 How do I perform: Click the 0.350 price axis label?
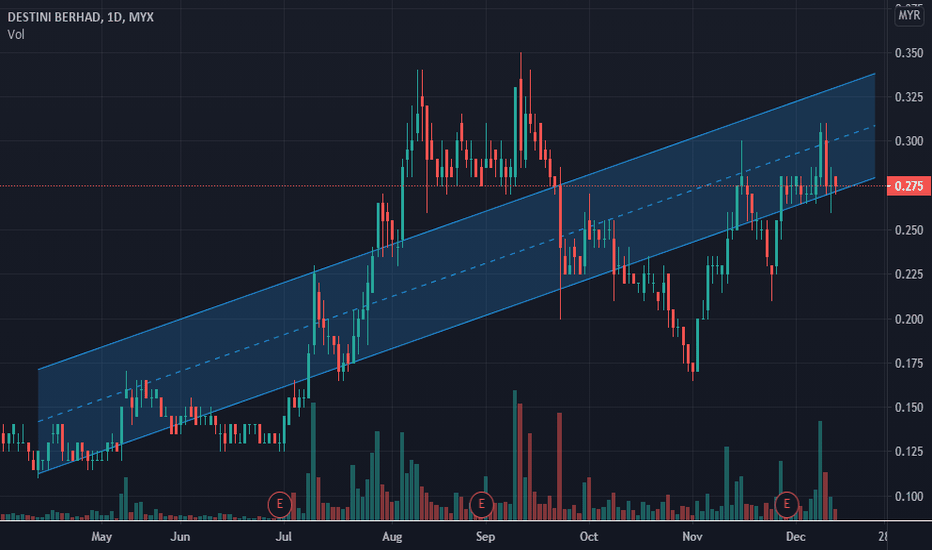pyautogui.click(x=909, y=53)
